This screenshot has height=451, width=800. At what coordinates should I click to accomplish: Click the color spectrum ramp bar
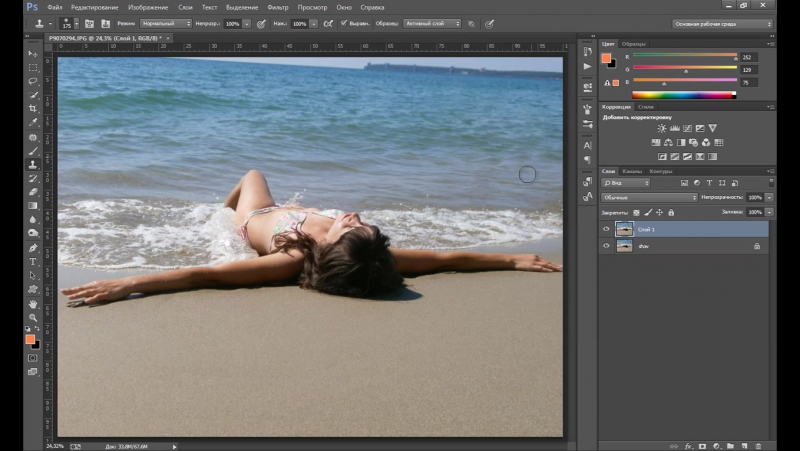680,94
